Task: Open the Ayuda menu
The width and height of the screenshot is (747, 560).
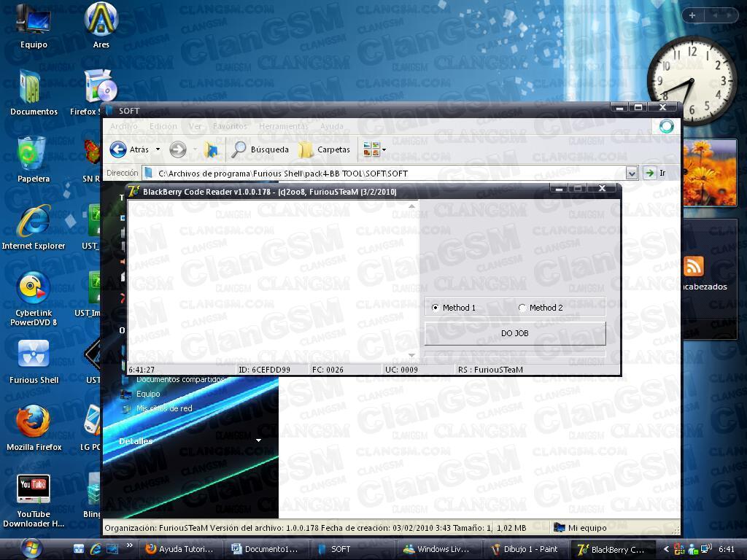Action: (332, 126)
